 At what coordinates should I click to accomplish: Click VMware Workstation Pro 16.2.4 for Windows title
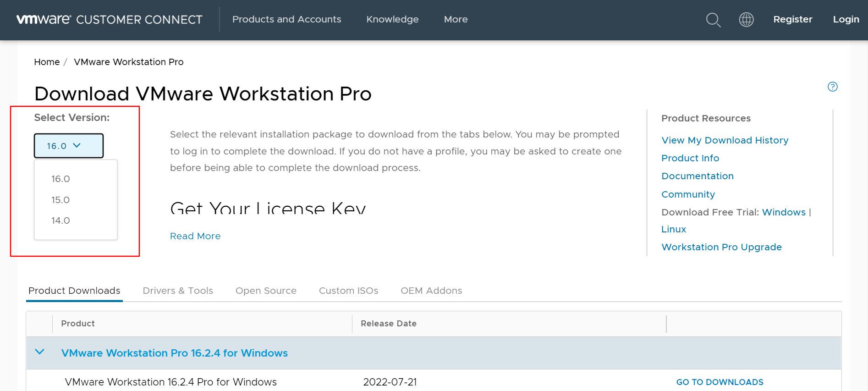tap(174, 353)
